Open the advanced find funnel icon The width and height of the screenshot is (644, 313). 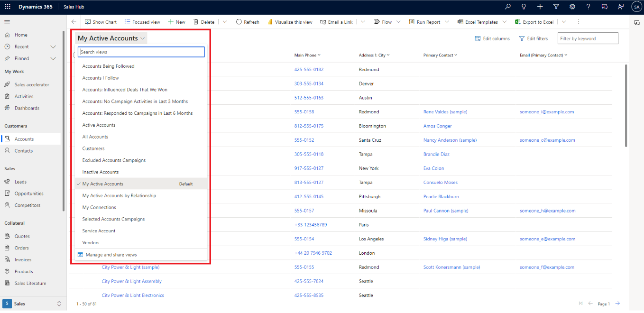click(x=556, y=7)
